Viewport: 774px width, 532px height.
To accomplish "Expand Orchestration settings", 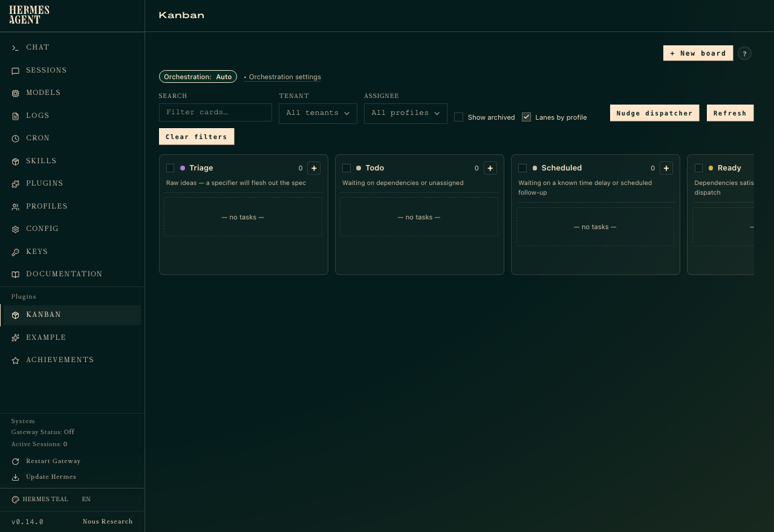I will pos(282,77).
